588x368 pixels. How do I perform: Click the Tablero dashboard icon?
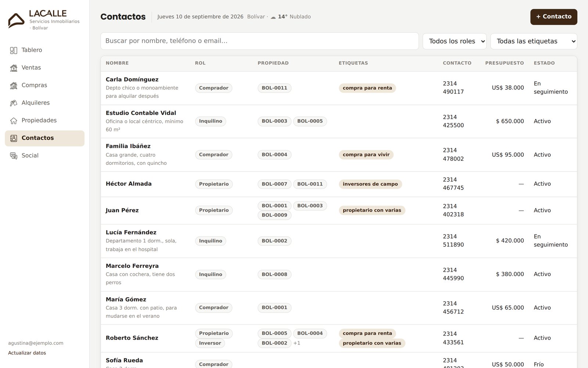[14, 50]
